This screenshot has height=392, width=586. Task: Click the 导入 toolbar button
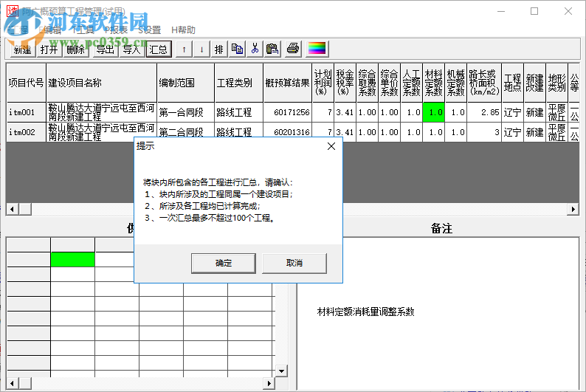[x=131, y=49]
